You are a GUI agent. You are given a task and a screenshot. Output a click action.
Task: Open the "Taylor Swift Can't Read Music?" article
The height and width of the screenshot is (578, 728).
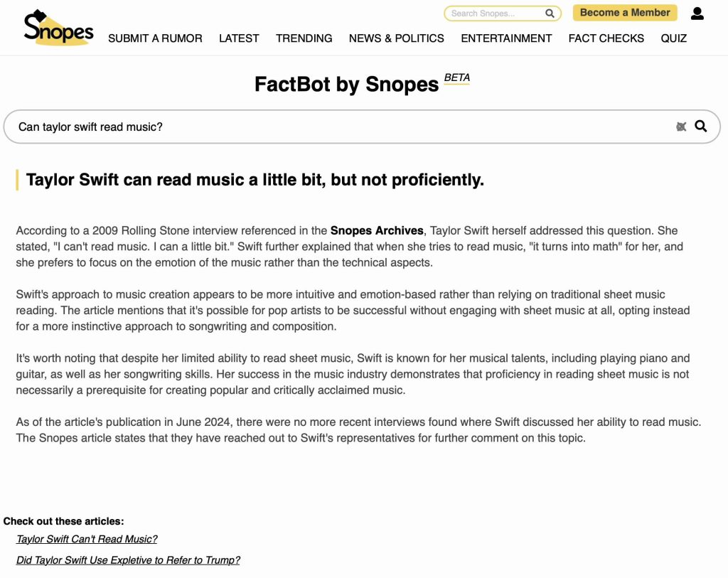click(87, 539)
